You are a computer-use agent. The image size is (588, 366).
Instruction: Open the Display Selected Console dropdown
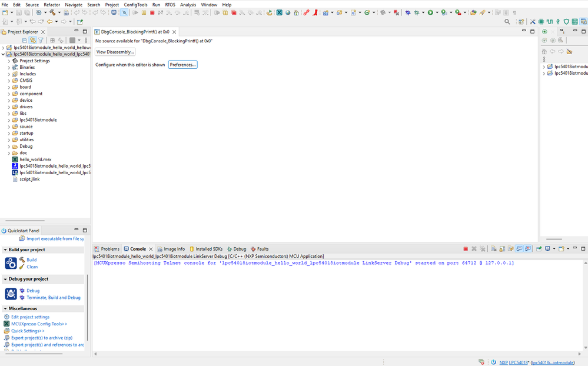(554, 249)
